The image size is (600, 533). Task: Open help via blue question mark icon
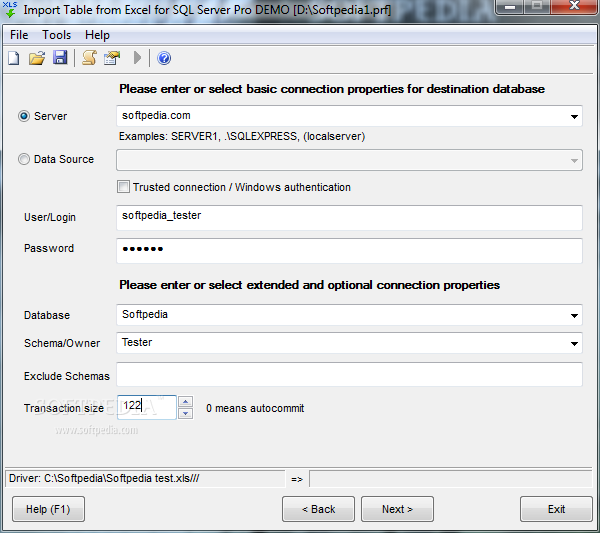(x=164, y=58)
